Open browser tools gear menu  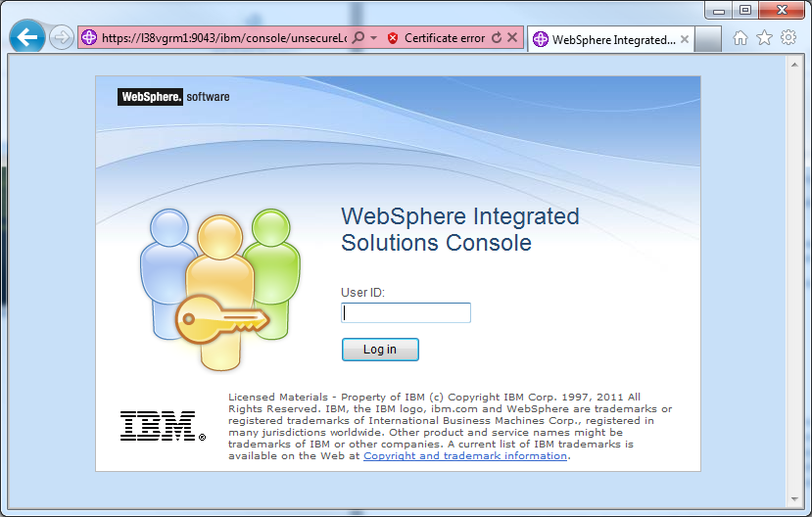[x=788, y=37]
